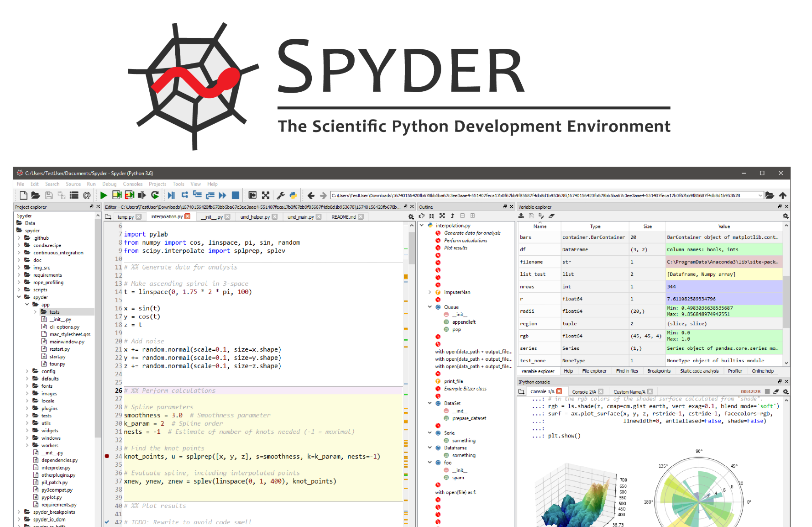Click the IPython console stop square icon

point(767,391)
